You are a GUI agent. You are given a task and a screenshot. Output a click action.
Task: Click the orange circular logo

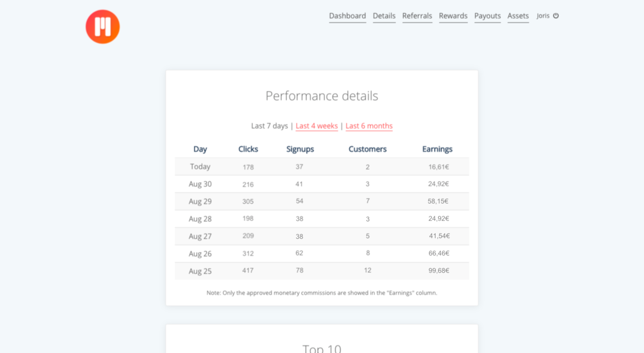[x=102, y=27]
